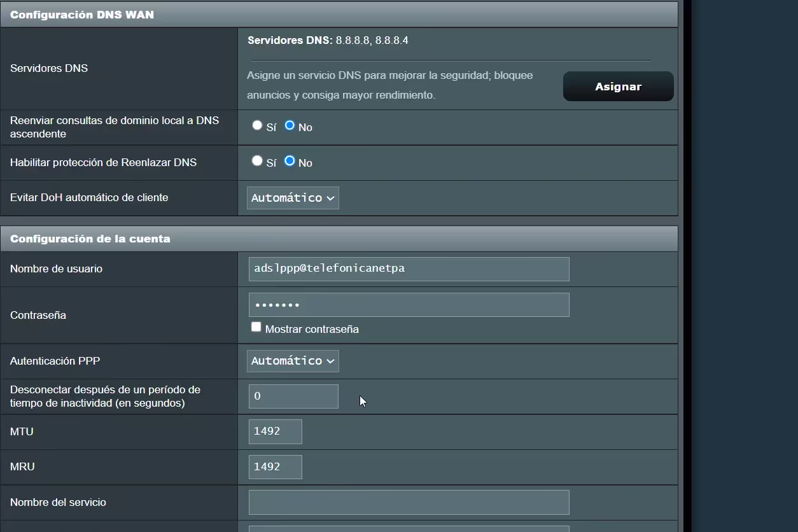Click the Asignar DNS button
The width and height of the screenshot is (798, 532).
click(618, 87)
